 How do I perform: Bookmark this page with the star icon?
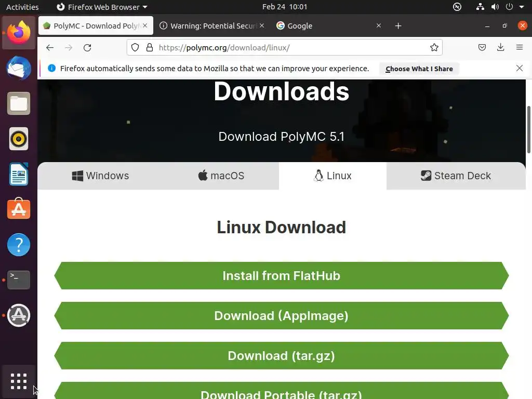click(434, 47)
